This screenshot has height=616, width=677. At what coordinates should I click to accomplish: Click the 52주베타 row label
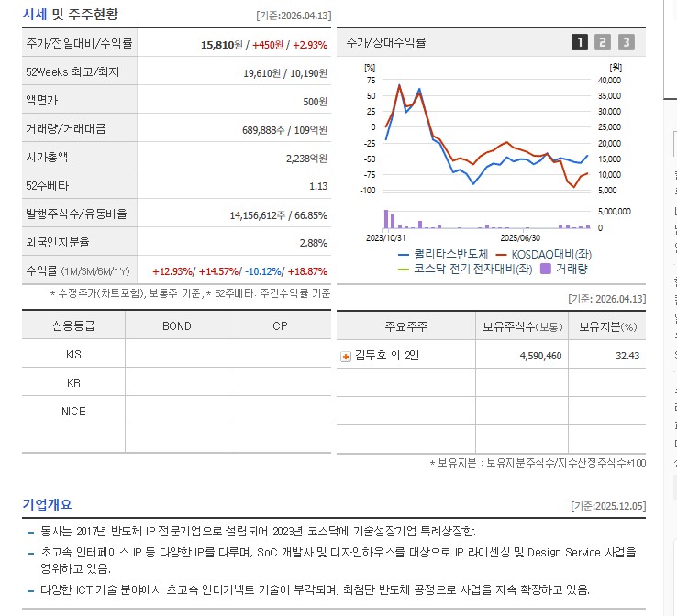click(47, 185)
